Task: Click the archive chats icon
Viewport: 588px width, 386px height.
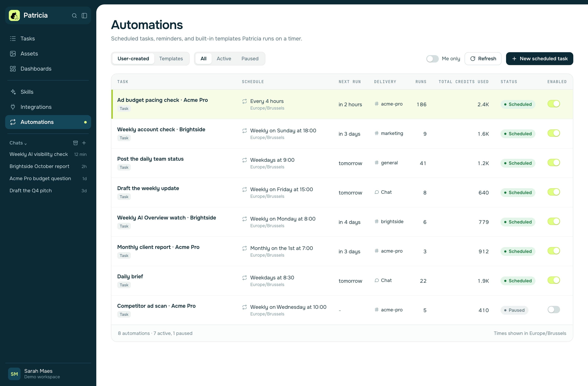Action: (x=75, y=143)
